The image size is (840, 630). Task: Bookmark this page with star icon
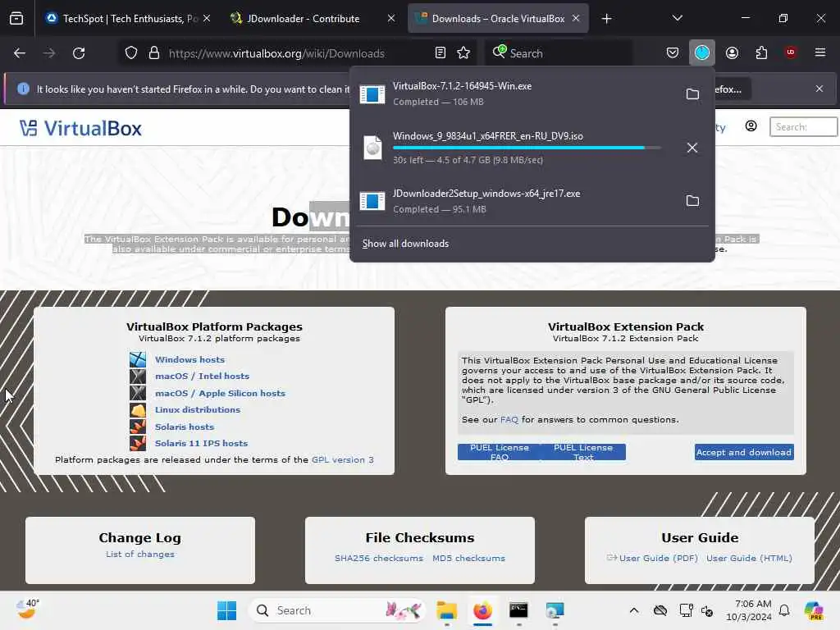463,52
